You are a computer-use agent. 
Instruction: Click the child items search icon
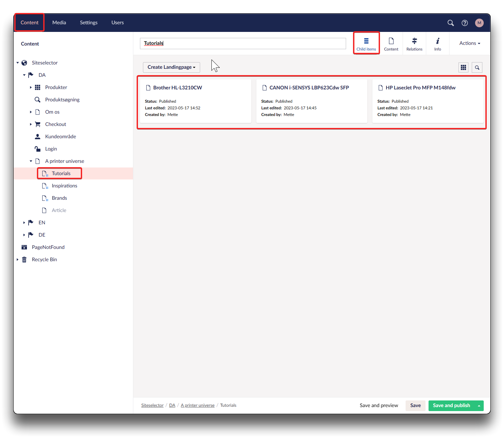477,67
